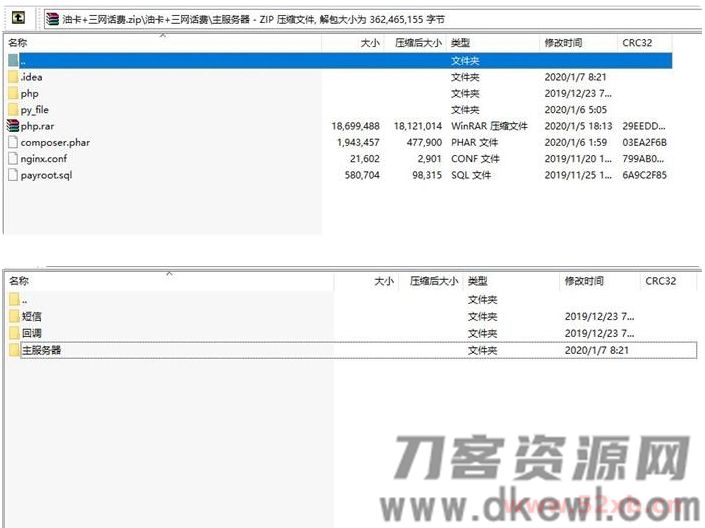Click CRC32 value 6A9C2F85
705x528 pixels.
point(644,175)
